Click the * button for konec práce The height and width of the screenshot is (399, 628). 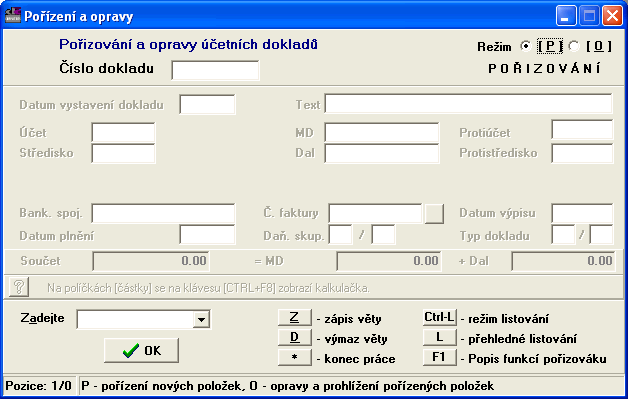tap(294, 357)
